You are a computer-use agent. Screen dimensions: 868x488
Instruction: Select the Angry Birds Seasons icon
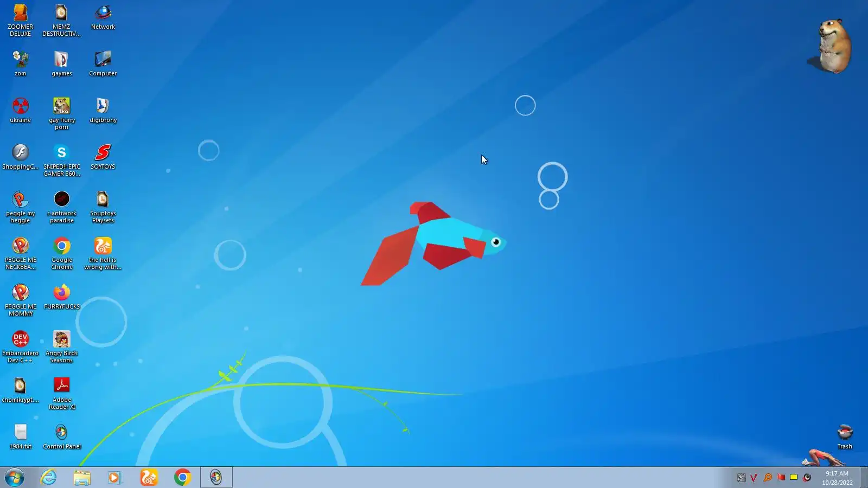point(61,346)
